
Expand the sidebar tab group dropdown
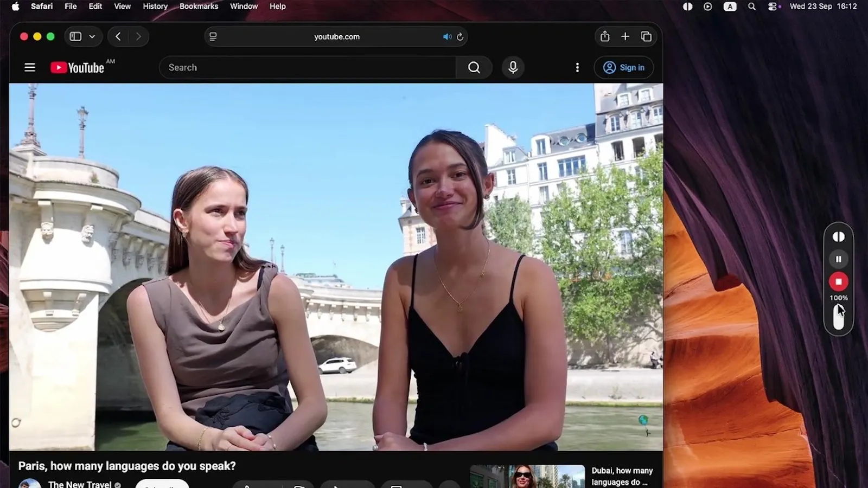92,36
